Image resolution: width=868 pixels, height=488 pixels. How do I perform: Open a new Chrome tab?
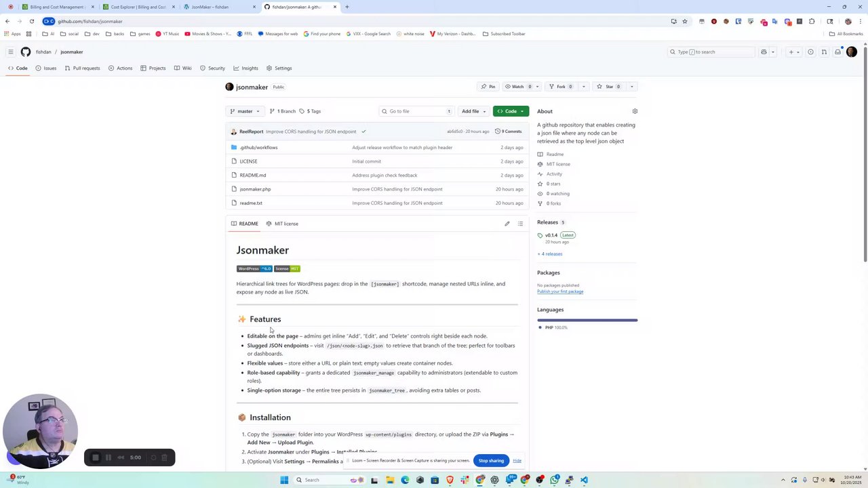347,7
